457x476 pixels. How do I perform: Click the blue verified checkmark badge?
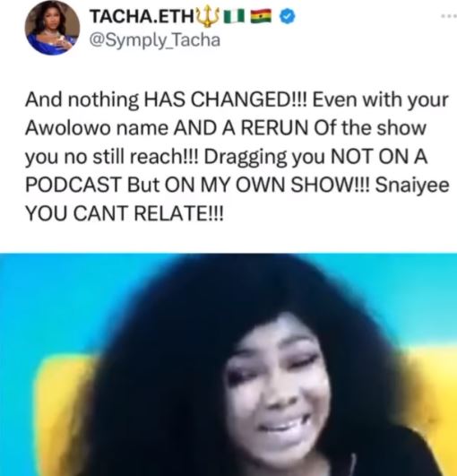[x=287, y=16]
